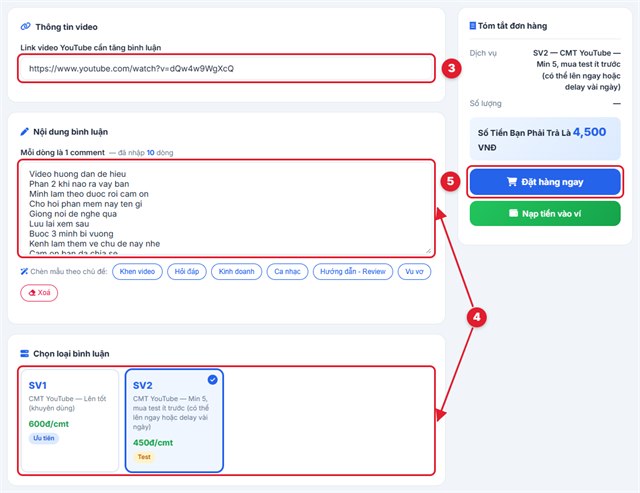Viewport: 640px width, 493px height.
Task: Click the link icon beside 'Thông tin video'
Action: (x=25, y=26)
